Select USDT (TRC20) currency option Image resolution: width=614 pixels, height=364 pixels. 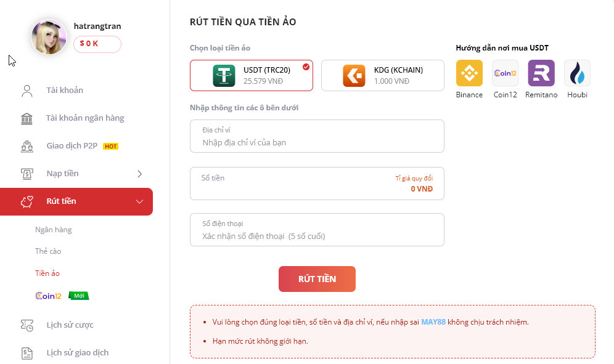point(252,76)
